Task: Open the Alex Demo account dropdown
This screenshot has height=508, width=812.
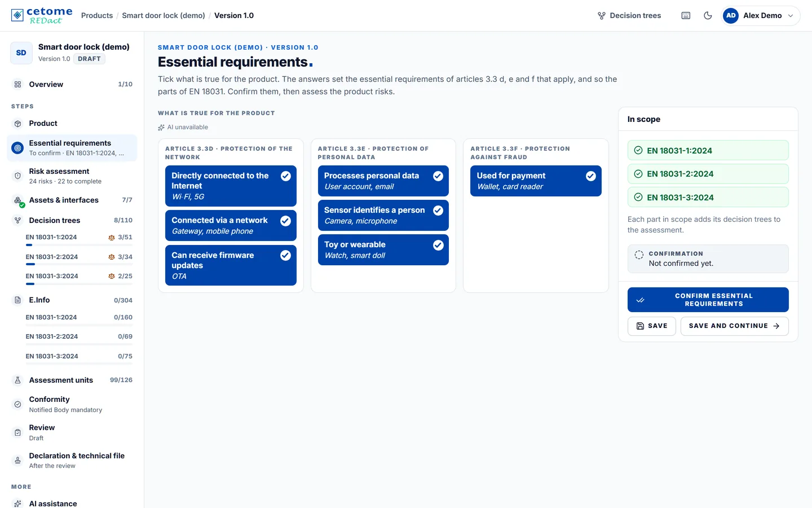Action: pos(761,16)
